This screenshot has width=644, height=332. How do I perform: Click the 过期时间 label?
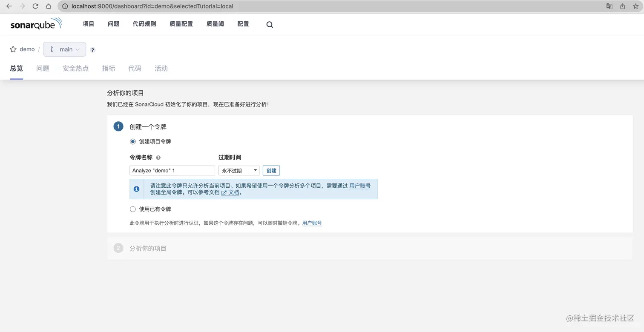coord(230,157)
